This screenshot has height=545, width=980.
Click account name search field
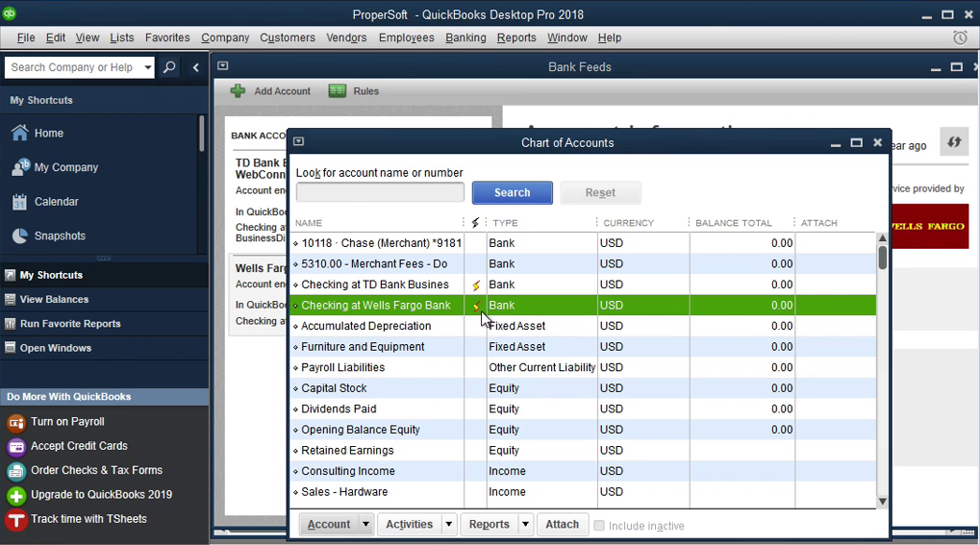(x=380, y=192)
